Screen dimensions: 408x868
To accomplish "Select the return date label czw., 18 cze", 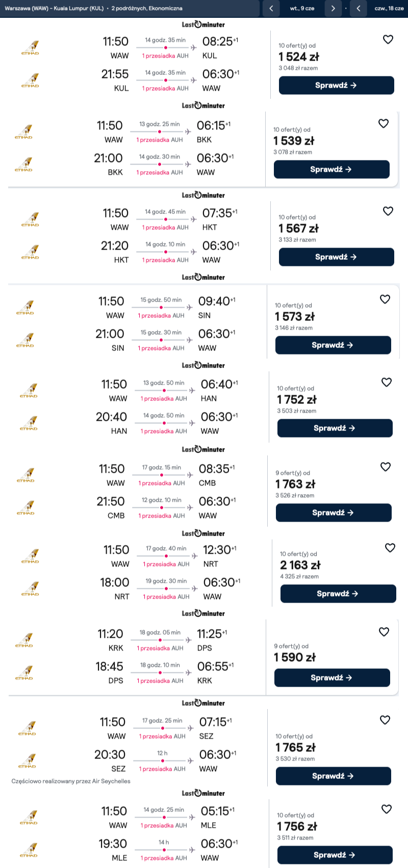I will click(x=389, y=9).
